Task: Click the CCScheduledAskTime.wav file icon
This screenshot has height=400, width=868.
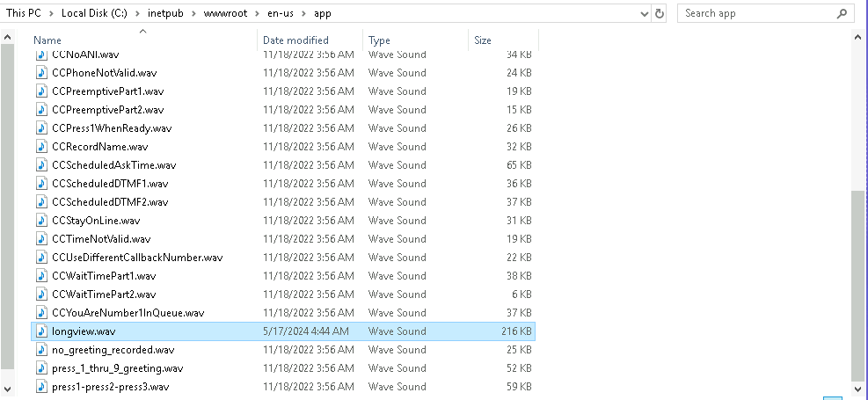Action: [x=41, y=165]
